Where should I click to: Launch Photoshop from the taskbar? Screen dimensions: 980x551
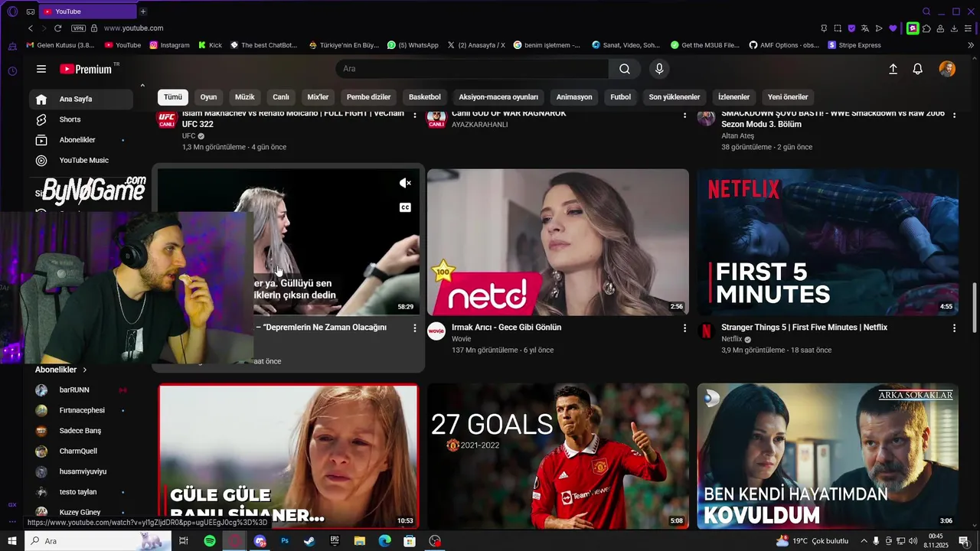(x=285, y=541)
